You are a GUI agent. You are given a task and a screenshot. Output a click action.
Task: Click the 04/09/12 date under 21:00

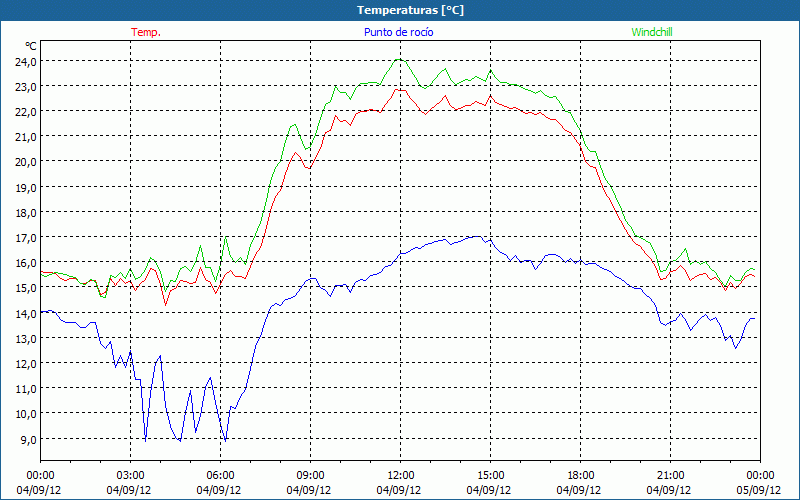[x=669, y=490]
